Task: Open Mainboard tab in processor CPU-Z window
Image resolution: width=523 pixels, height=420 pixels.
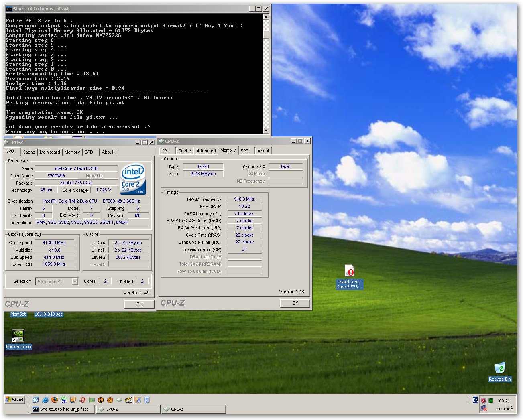Action: pos(50,152)
